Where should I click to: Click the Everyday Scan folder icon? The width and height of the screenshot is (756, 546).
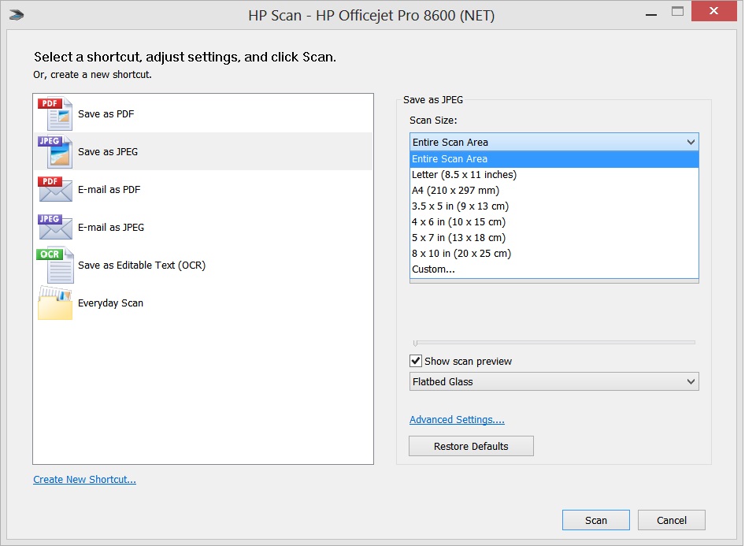(x=55, y=303)
